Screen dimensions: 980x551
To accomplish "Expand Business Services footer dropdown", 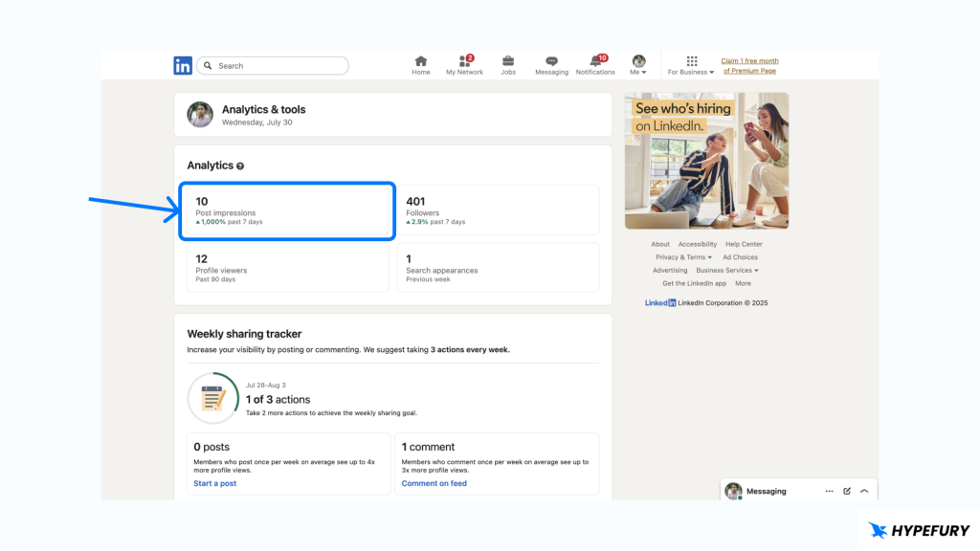I will (x=727, y=271).
